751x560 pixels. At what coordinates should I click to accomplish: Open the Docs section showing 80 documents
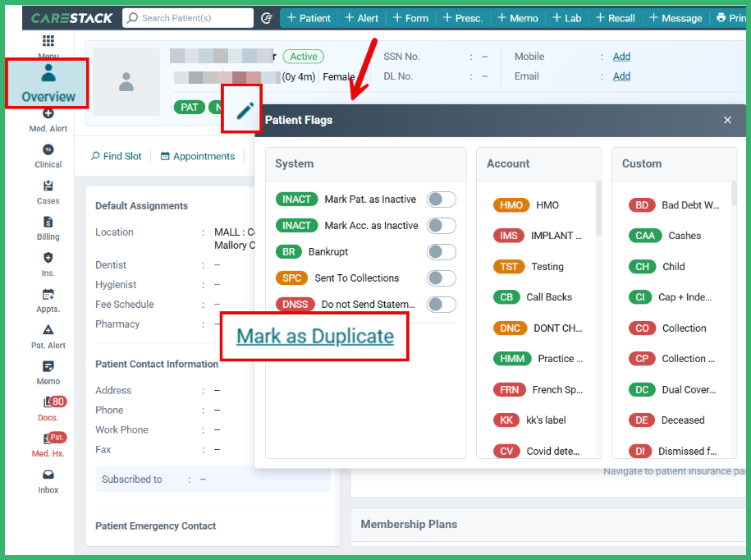(x=47, y=409)
